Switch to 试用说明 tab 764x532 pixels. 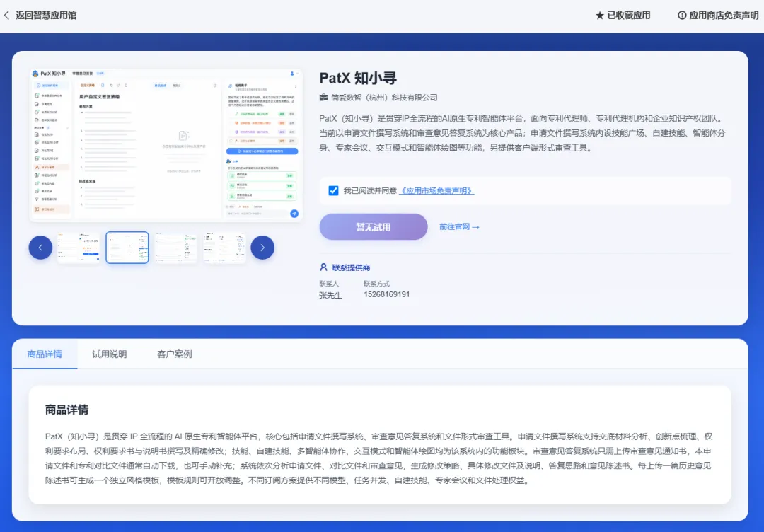[110, 354]
